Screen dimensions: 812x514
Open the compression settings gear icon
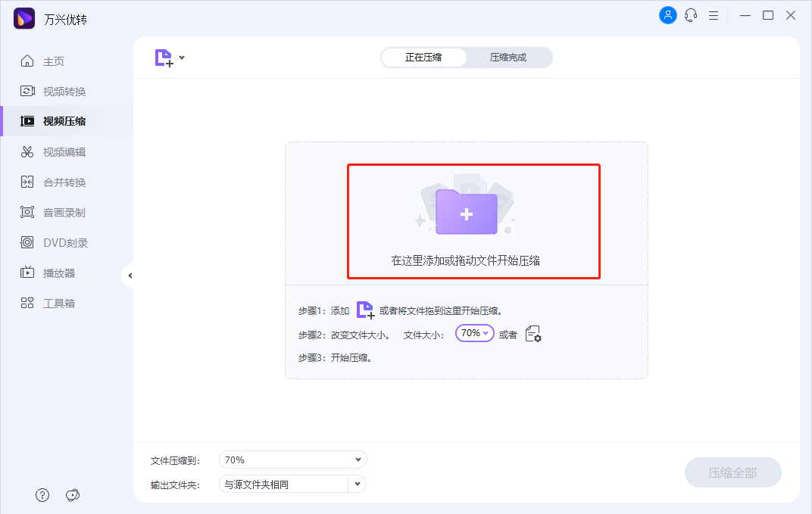click(535, 333)
